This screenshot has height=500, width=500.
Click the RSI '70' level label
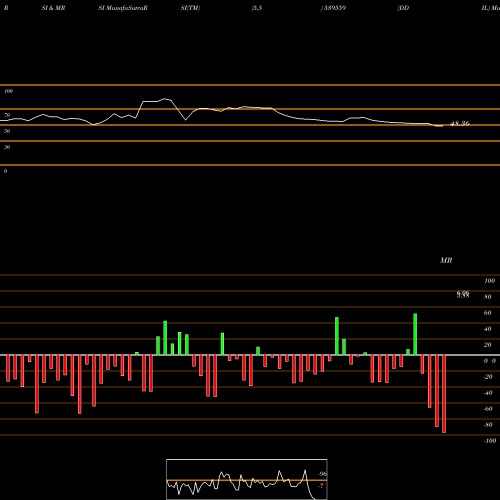[x=7, y=115]
